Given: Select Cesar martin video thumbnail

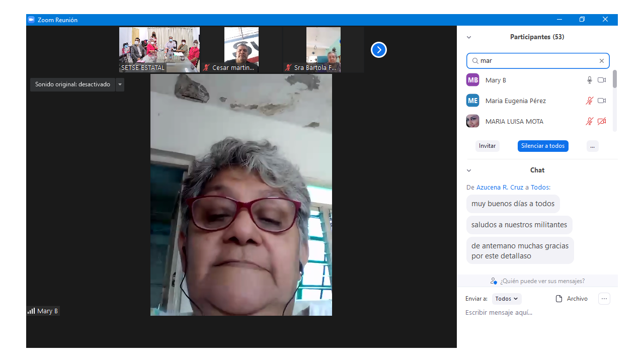Looking at the screenshot, I should pyautogui.click(x=242, y=50).
